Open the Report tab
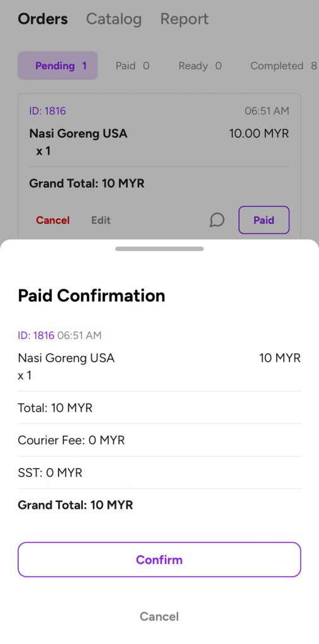319x644 pixels. (x=184, y=19)
